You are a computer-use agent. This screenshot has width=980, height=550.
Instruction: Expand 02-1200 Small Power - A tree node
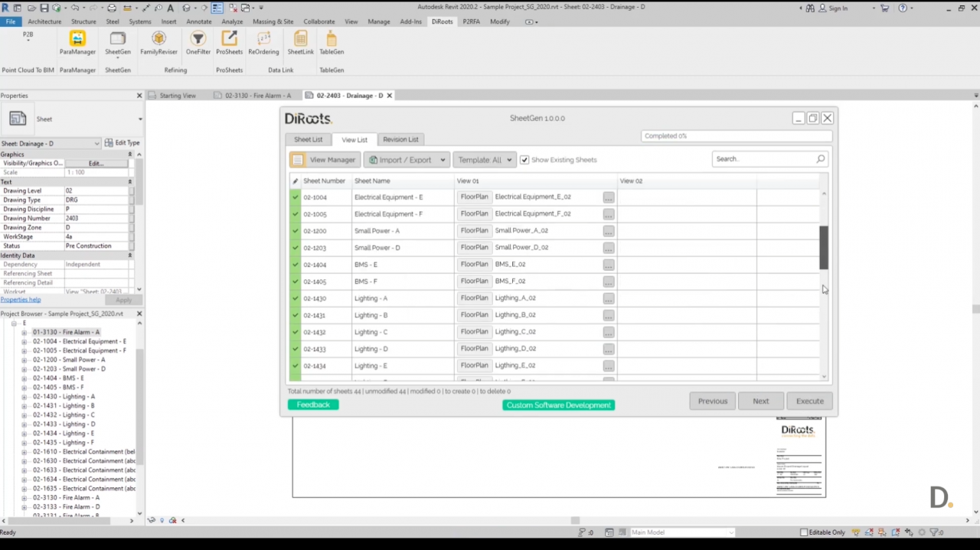click(24, 360)
